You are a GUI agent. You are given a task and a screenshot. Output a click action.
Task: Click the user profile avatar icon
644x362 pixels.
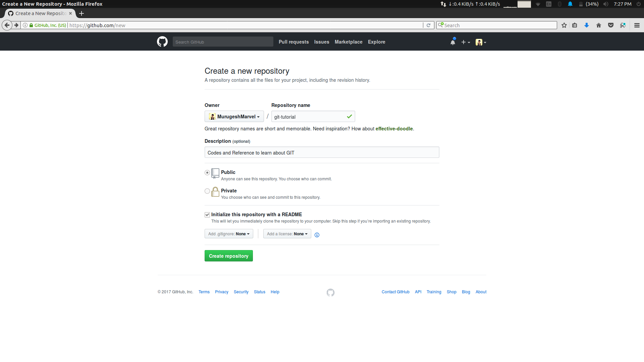[x=479, y=42]
